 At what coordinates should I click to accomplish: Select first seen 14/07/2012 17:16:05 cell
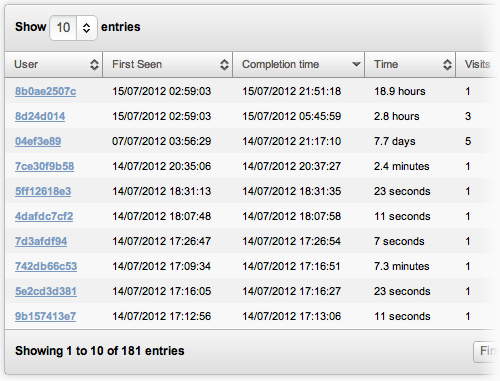(162, 291)
